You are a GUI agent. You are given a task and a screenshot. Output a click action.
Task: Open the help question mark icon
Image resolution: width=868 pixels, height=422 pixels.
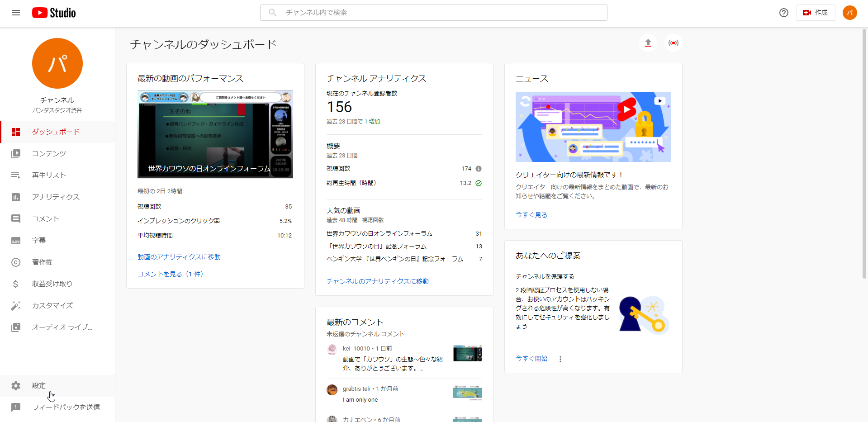(x=784, y=13)
